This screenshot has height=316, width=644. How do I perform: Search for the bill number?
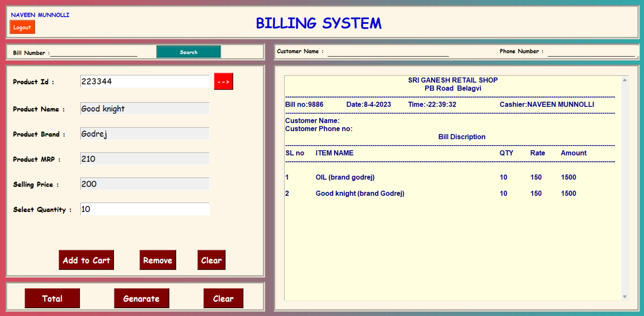189,52
